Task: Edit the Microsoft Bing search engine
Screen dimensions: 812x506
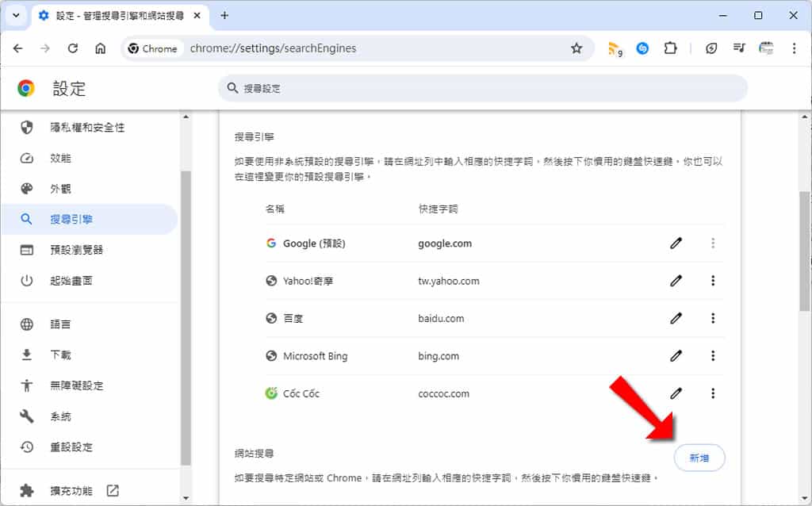Action: point(676,356)
